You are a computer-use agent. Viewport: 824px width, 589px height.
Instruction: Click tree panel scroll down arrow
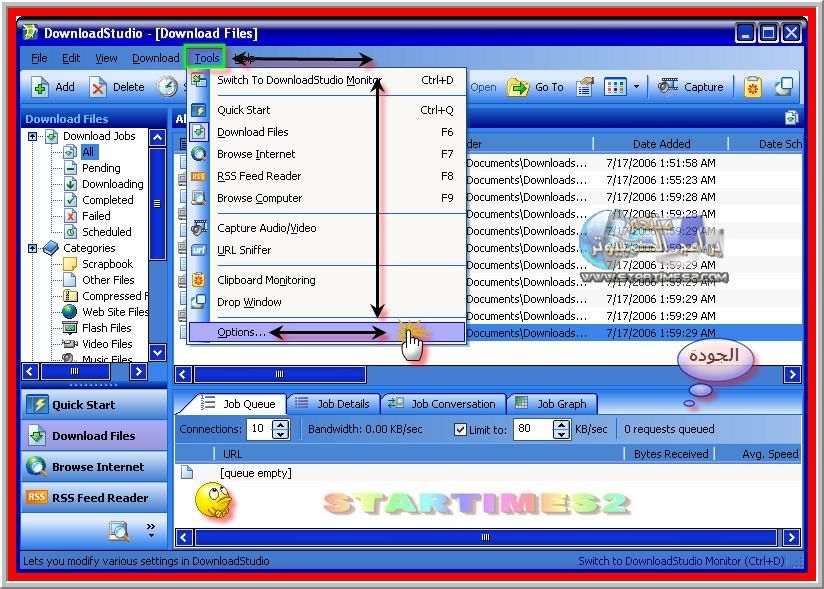click(x=158, y=353)
